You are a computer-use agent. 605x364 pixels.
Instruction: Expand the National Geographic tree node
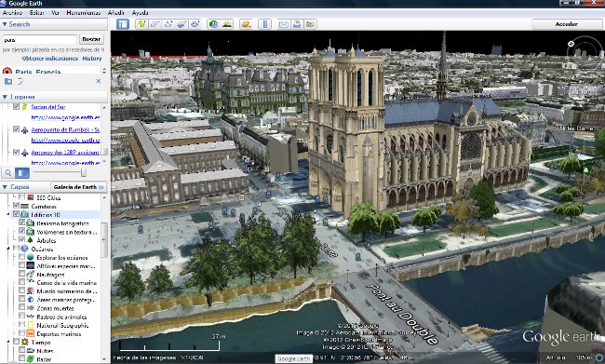click(x=14, y=325)
